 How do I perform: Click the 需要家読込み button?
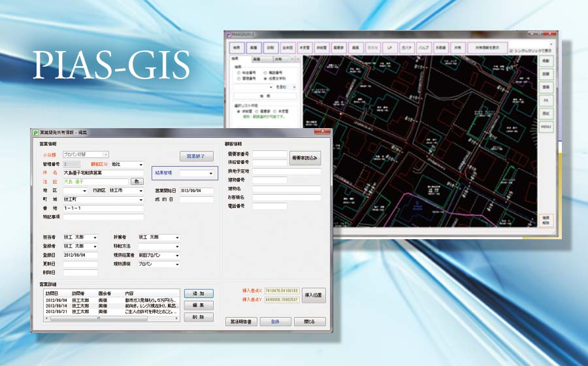click(305, 158)
